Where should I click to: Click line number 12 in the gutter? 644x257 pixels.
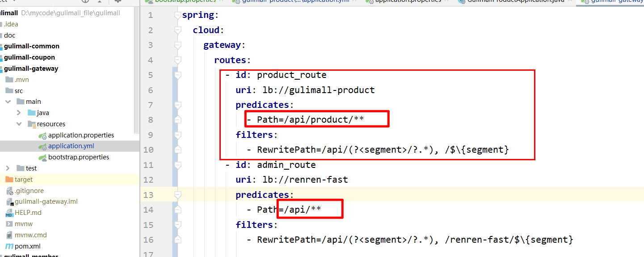[148, 180]
